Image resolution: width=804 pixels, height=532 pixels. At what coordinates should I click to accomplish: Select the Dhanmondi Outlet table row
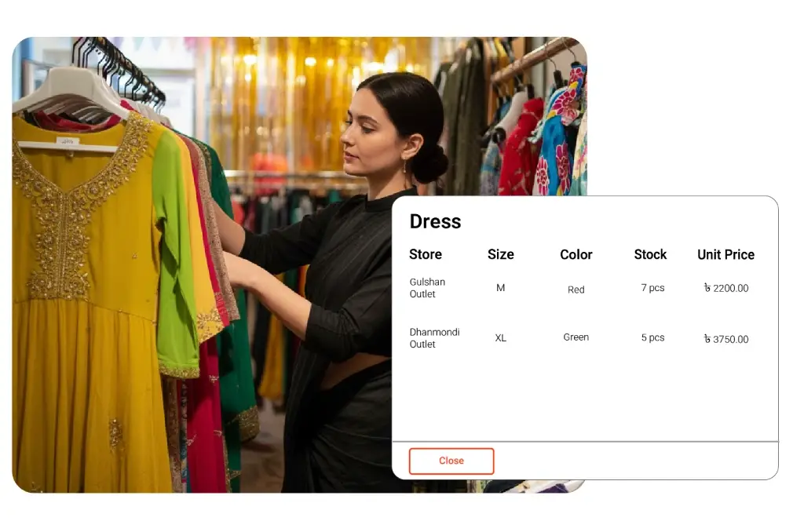[581, 337]
